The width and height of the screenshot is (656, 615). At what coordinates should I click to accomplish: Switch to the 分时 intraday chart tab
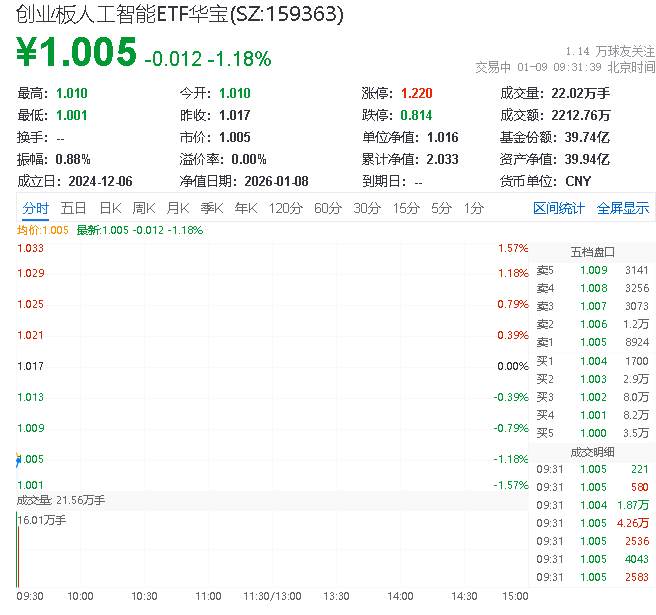(35, 208)
